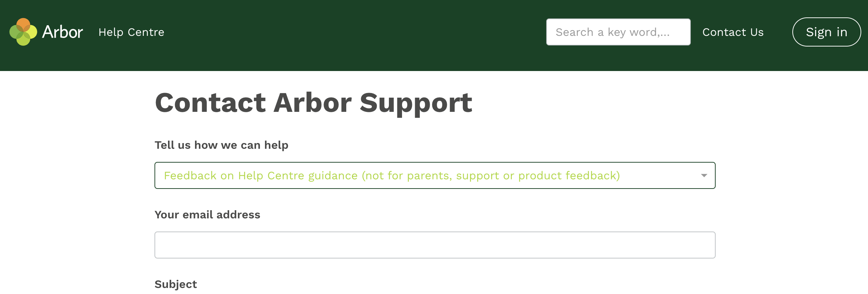Click the search keyword box
Screen dimensions: 868x294
(618, 32)
